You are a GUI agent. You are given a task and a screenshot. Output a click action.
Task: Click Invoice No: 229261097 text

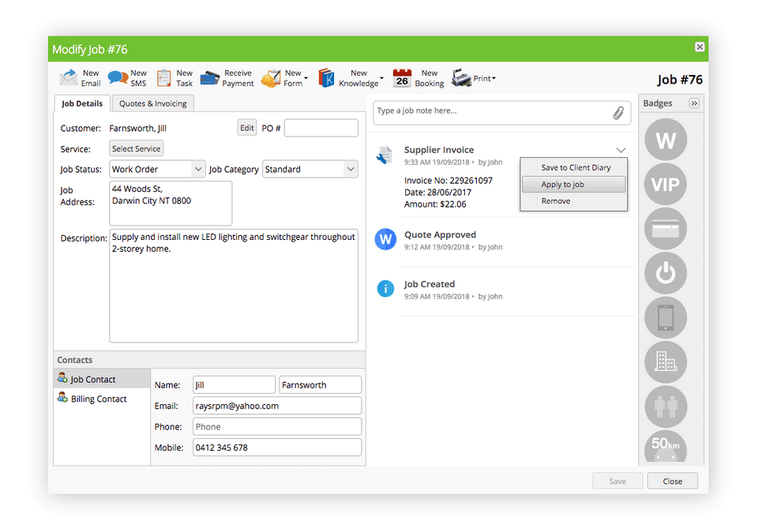click(x=448, y=180)
